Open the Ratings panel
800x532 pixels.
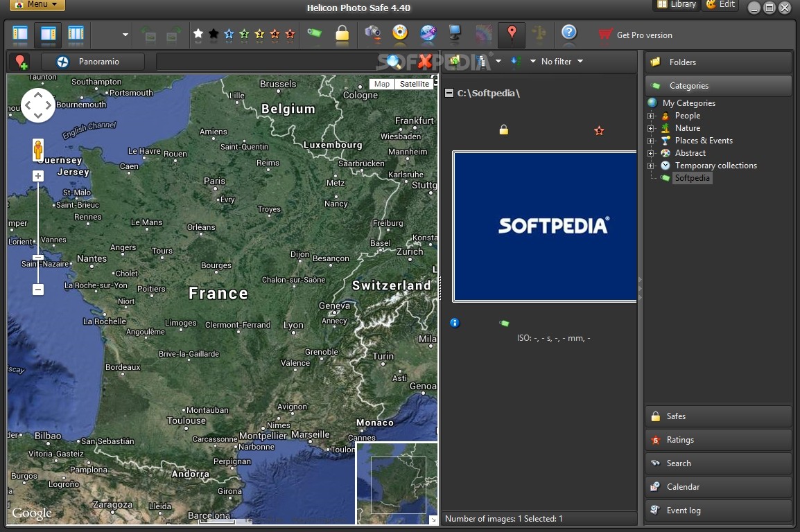[718, 440]
